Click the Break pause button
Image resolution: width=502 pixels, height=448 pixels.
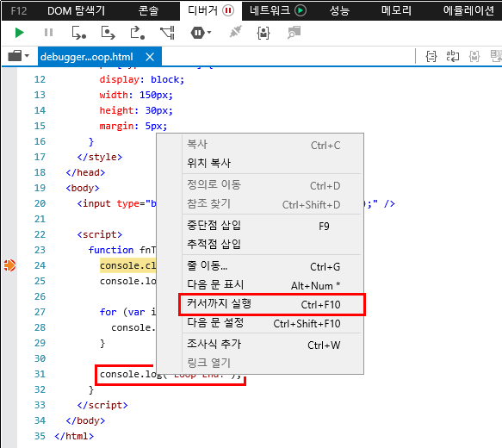pyautogui.click(x=49, y=33)
